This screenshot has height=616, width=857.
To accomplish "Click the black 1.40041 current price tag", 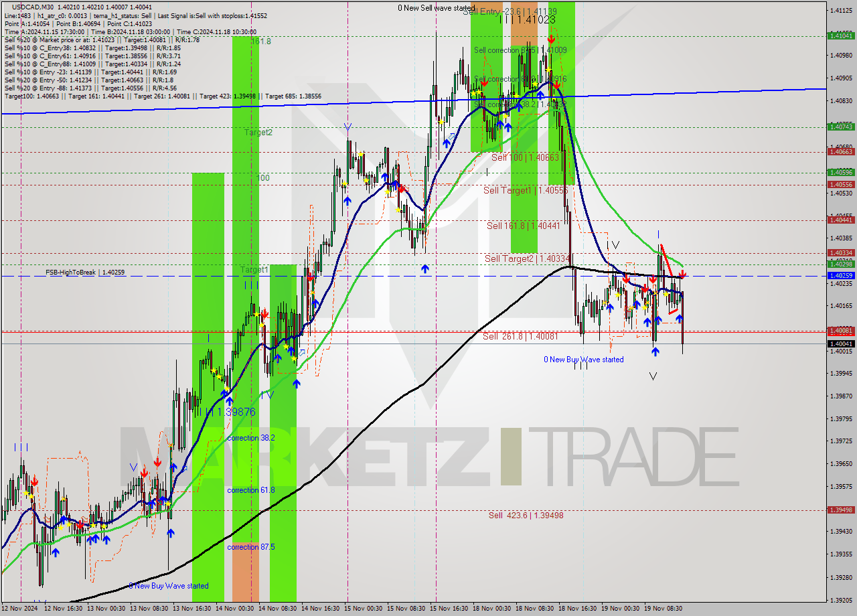I will tap(840, 343).
